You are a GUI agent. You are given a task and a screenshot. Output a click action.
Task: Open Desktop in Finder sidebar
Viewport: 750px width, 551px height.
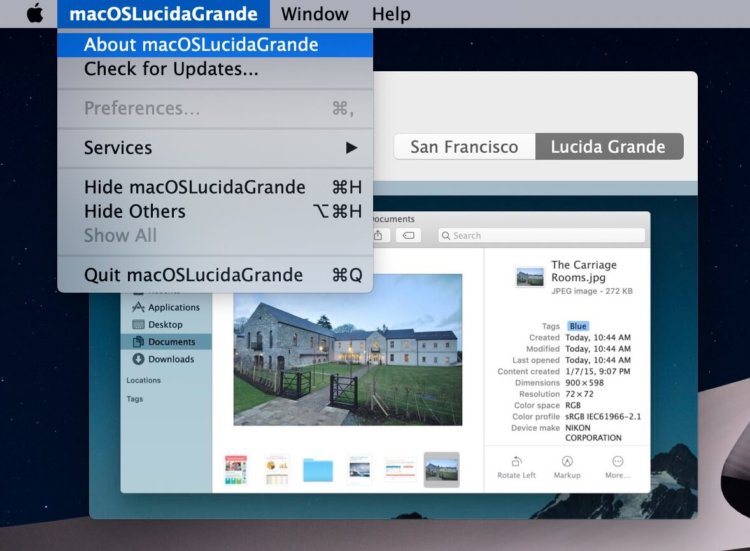click(x=165, y=324)
